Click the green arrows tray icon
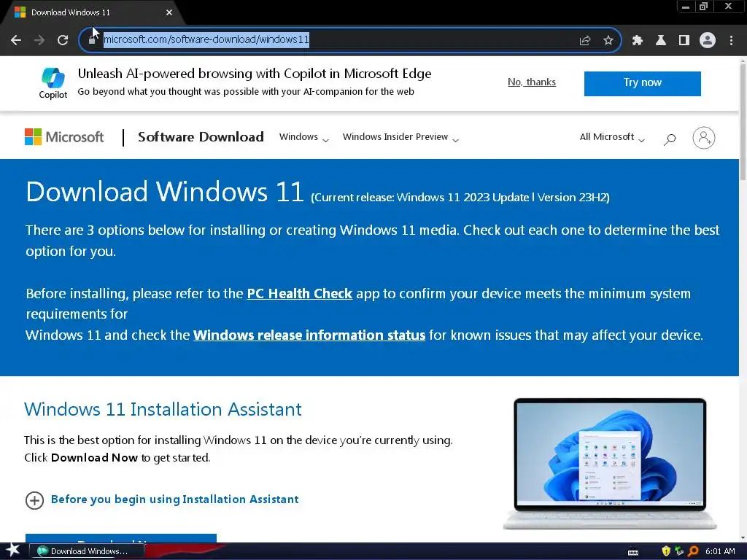Viewport: 747px width, 560px height. point(679,551)
